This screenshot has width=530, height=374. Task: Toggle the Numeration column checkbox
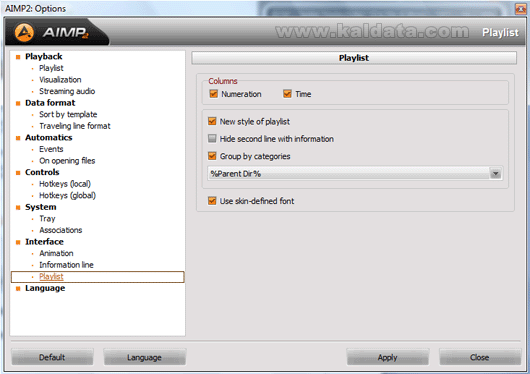point(213,94)
